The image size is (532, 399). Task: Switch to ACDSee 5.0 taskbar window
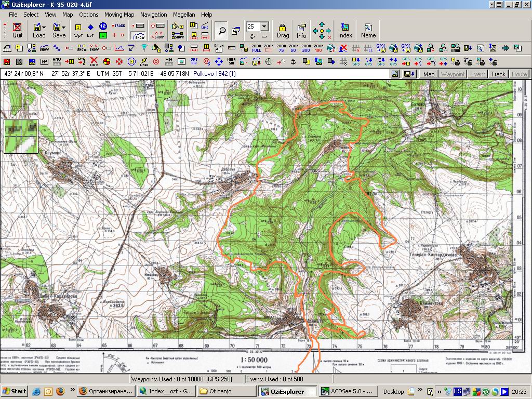[x=348, y=391]
